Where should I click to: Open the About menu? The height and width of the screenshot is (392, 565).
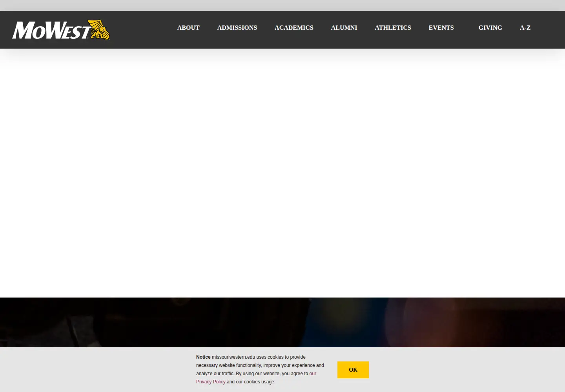click(188, 28)
